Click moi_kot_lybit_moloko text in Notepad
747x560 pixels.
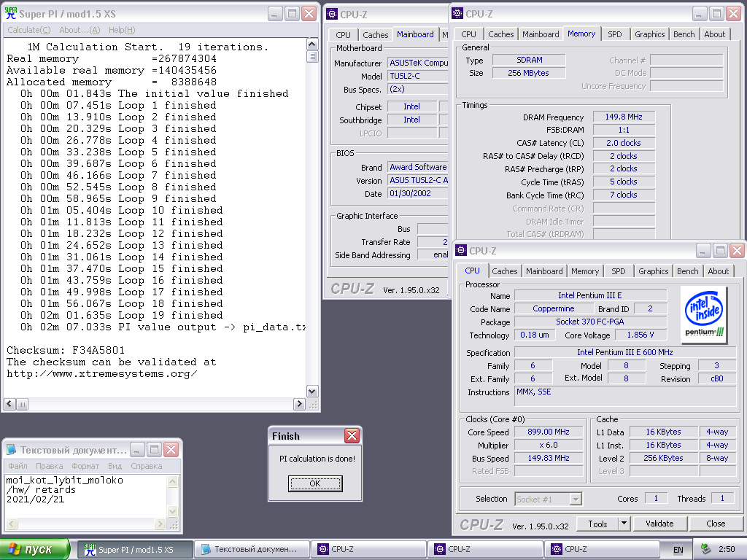[65, 480]
